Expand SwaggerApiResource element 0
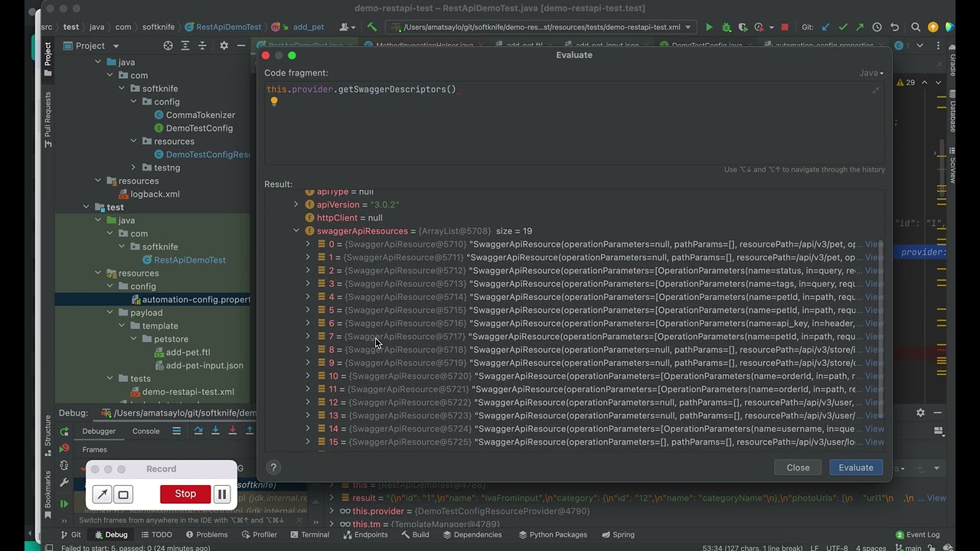 pyautogui.click(x=308, y=244)
